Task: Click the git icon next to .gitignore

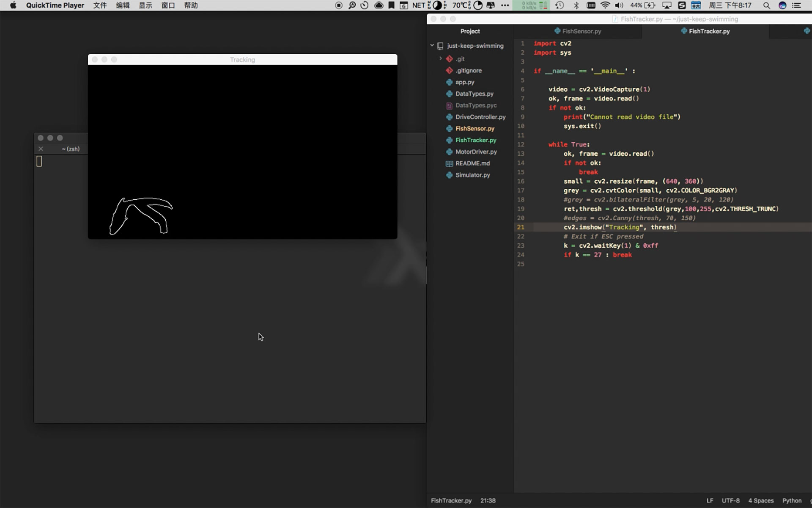Action: 449,70
